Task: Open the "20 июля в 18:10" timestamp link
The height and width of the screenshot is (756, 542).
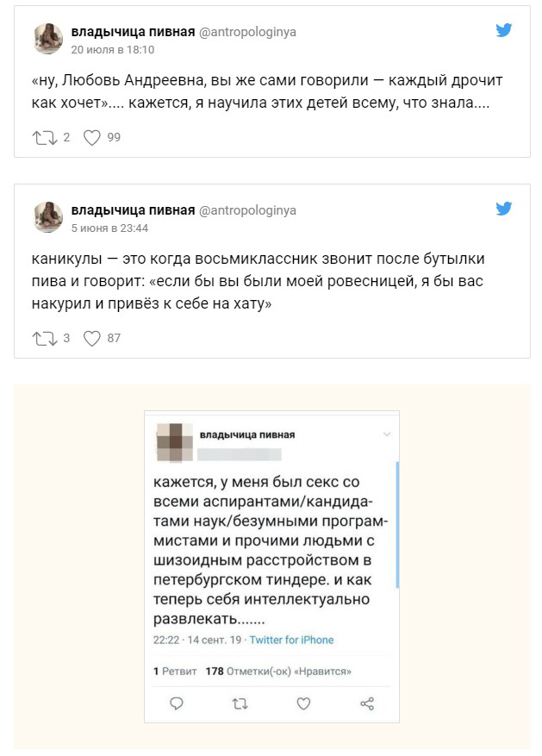Action: point(112,50)
